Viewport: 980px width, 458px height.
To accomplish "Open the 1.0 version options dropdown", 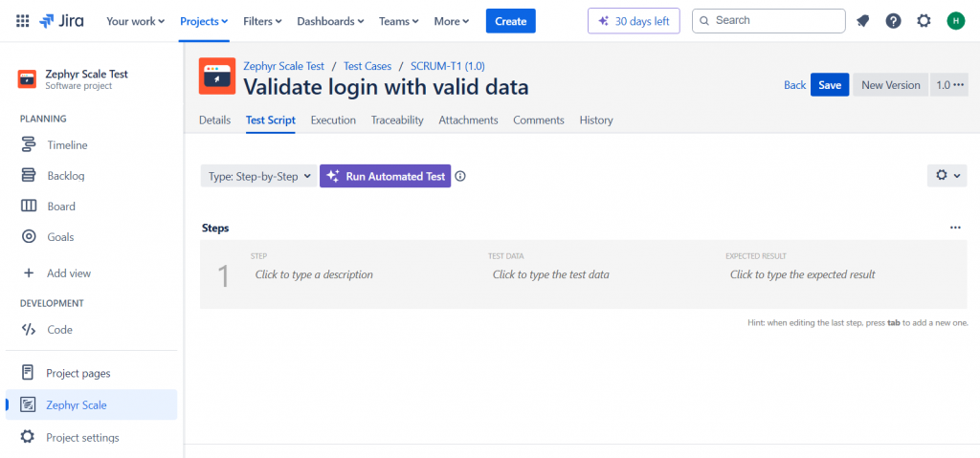I will point(950,85).
